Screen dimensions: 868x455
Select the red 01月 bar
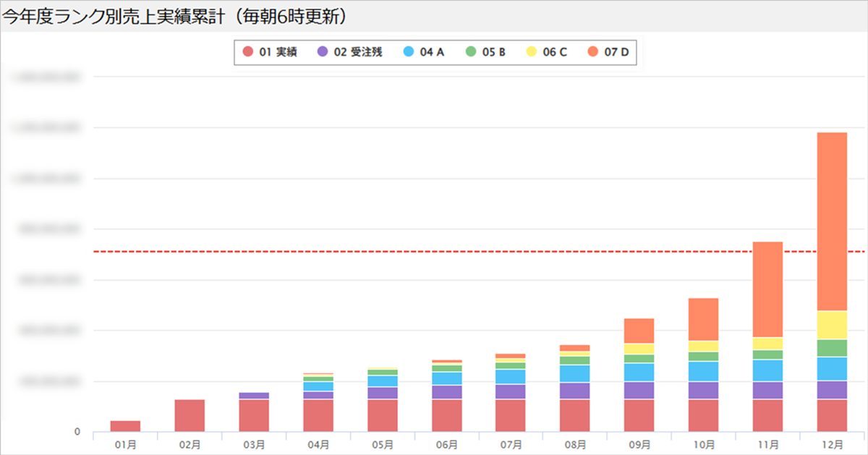coord(125,426)
